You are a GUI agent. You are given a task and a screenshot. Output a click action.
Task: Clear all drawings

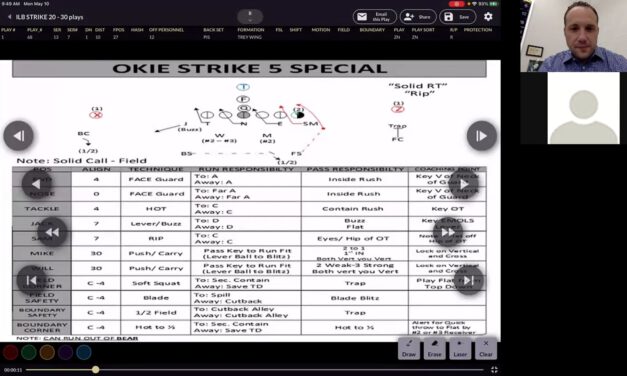pyautogui.click(x=486, y=348)
